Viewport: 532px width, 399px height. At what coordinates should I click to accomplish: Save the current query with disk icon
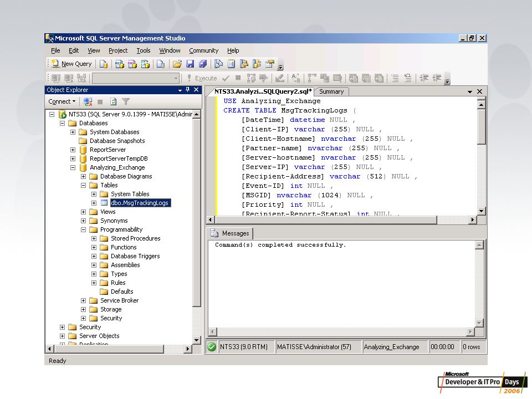pos(190,64)
